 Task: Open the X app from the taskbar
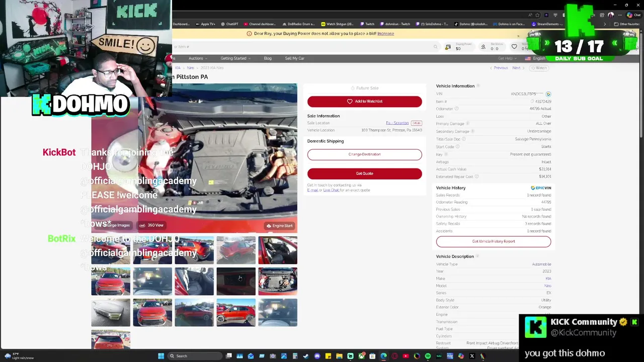click(x=472, y=356)
